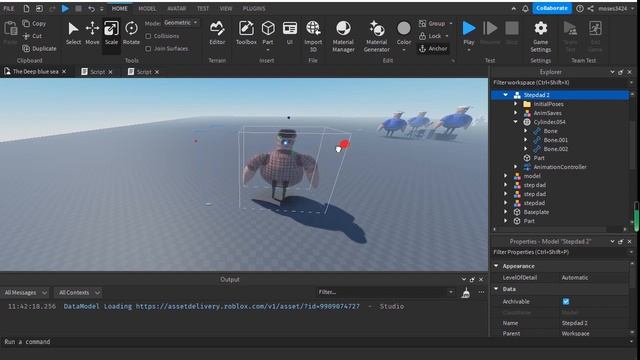Select AnimSaves in Explorer

(547, 113)
